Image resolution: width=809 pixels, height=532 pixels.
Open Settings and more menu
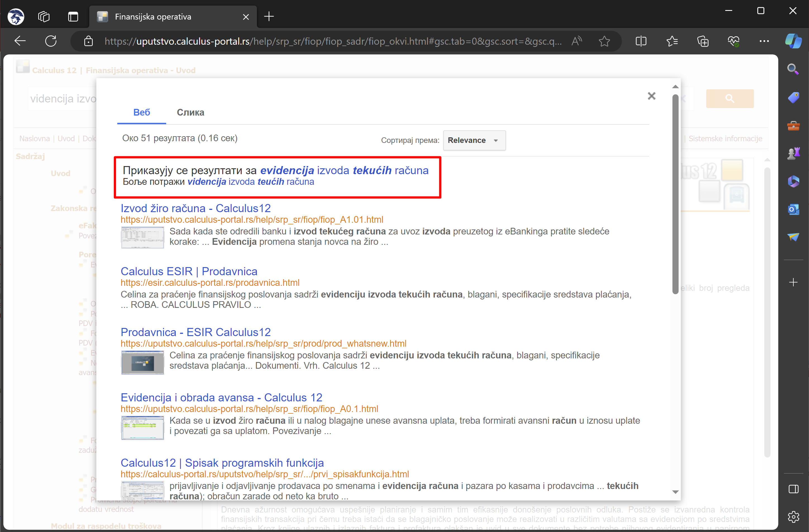764,41
